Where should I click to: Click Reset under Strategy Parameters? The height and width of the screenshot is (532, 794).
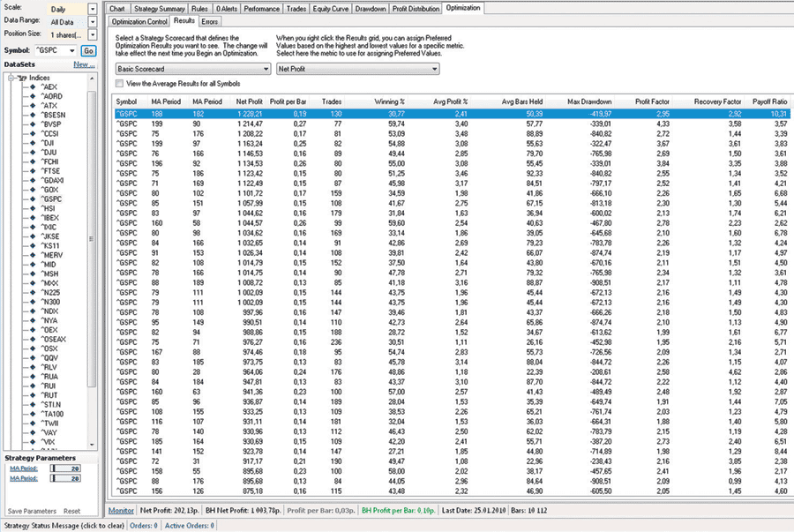pos(72,511)
